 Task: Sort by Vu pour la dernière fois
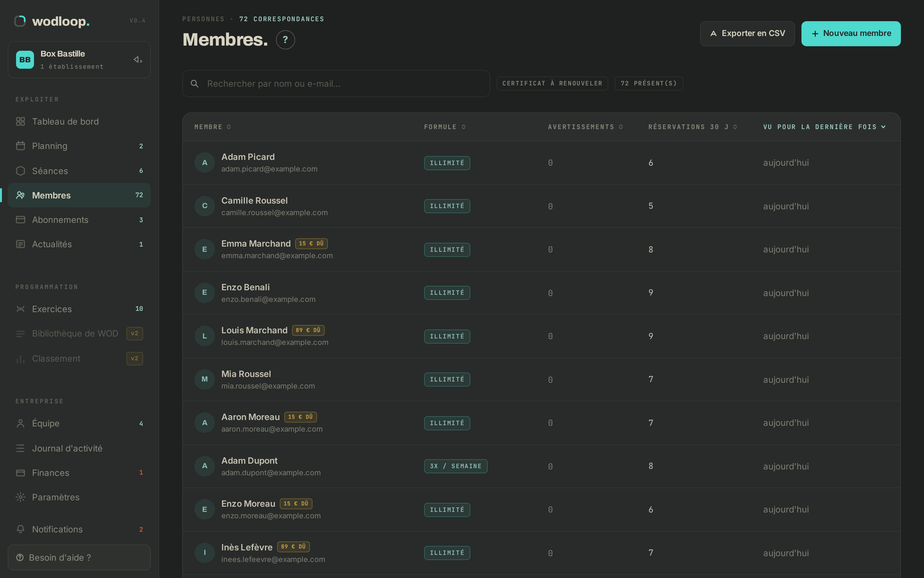pyautogui.click(x=824, y=127)
